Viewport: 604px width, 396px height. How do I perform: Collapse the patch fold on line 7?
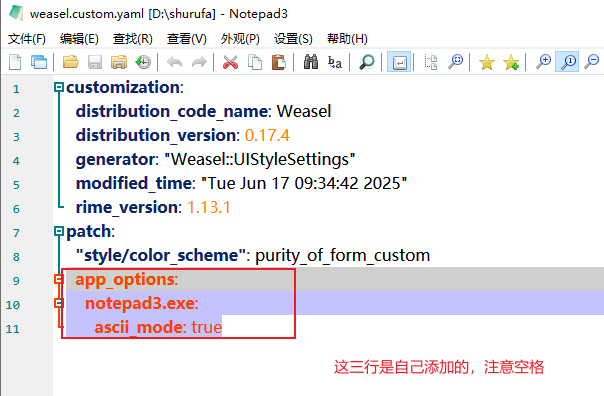coord(59,231)
